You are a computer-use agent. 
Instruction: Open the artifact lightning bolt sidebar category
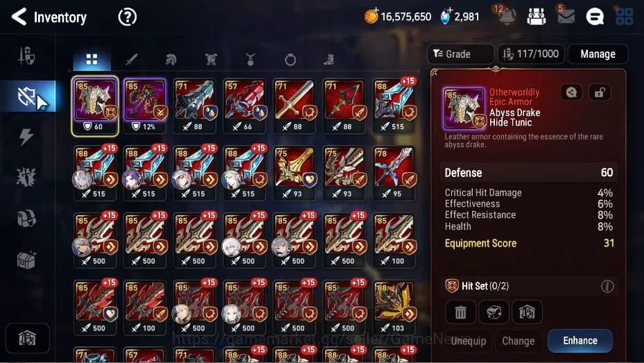[26, 137]
